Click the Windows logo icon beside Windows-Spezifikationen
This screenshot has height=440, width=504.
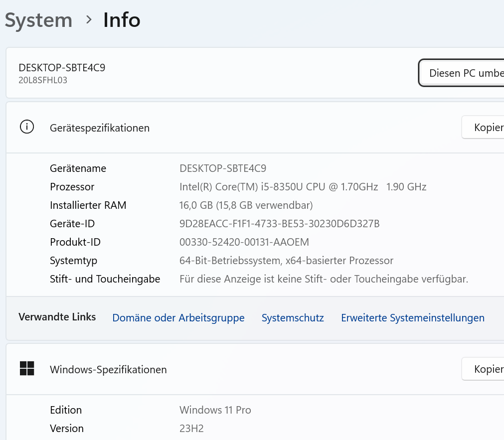pos(27,368)
